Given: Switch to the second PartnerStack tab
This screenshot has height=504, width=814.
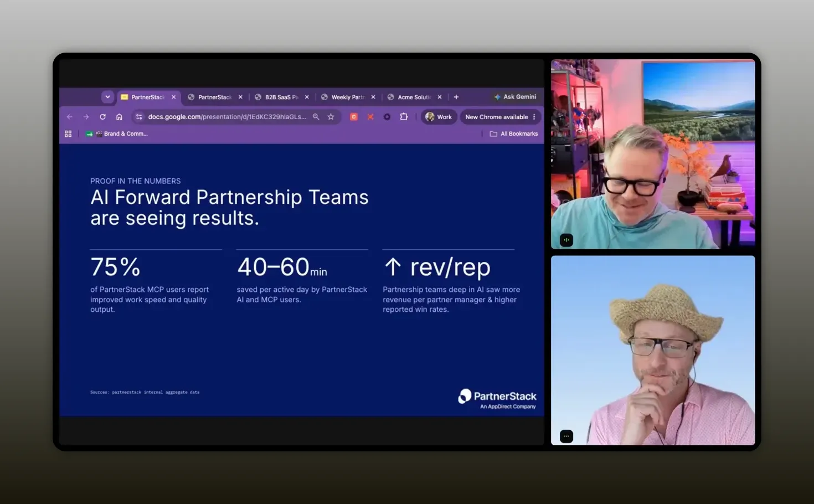Looking at the screenshot, I should pyautogui.click(x=214, y=97).
